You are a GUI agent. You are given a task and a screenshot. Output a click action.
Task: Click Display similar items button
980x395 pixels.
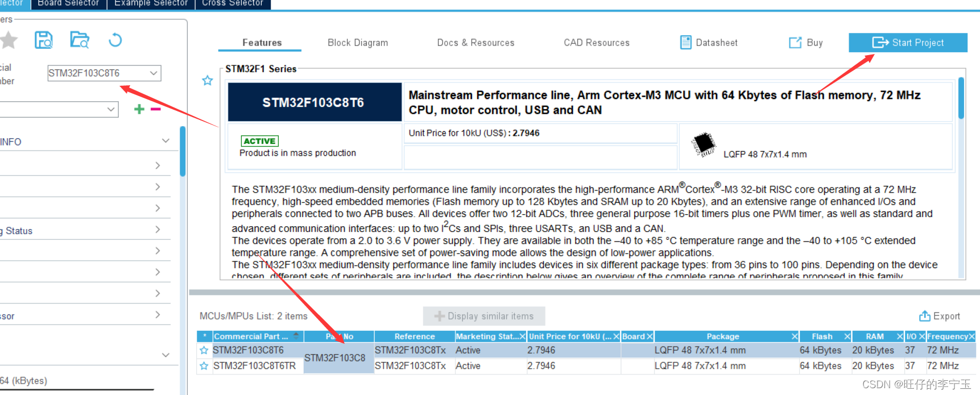pyautogui.click(x=484, y=316)
